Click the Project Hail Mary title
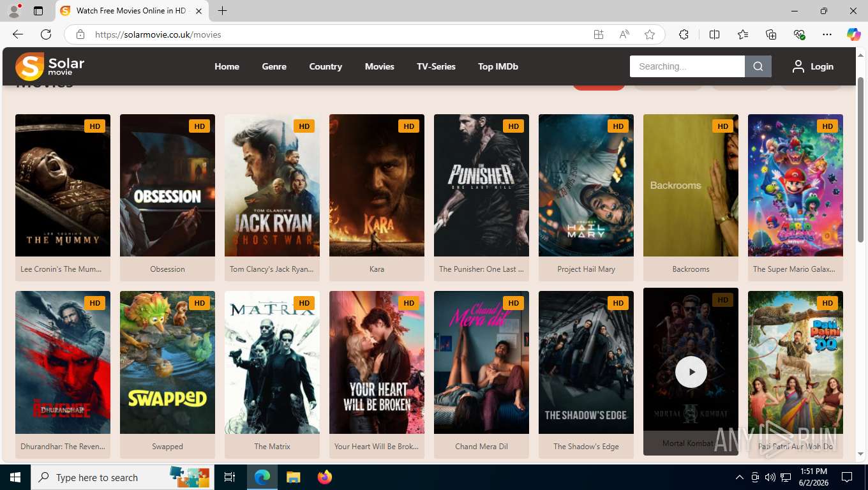 point(586,269)
